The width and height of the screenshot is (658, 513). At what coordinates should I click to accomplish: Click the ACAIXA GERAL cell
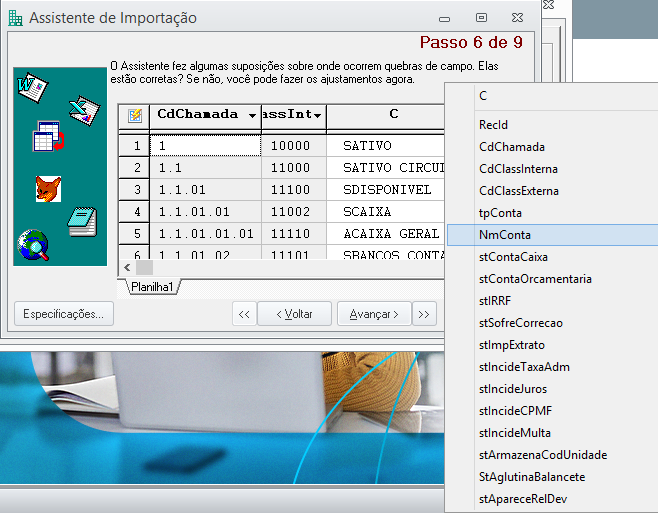click(x=385, y=233)
